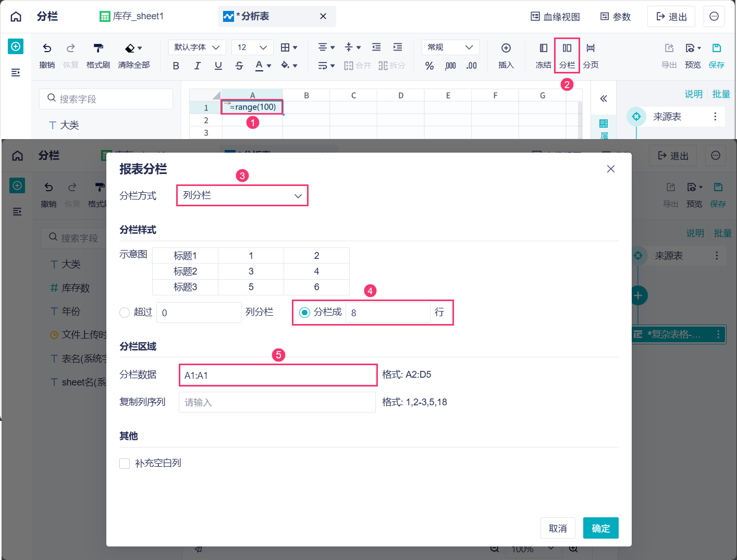Screen dimensions: 737x560
Task: Open the font size 12 dropdown
Action: tap(252, 47)
